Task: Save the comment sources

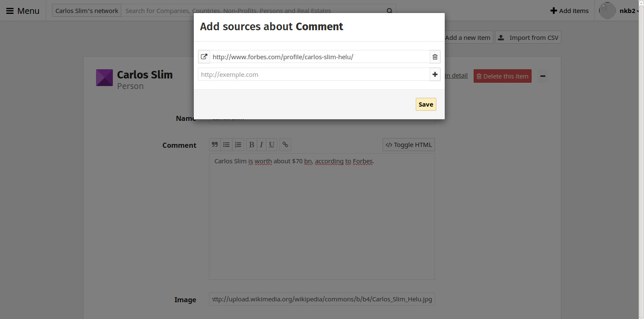Action: tap(425, 104)
